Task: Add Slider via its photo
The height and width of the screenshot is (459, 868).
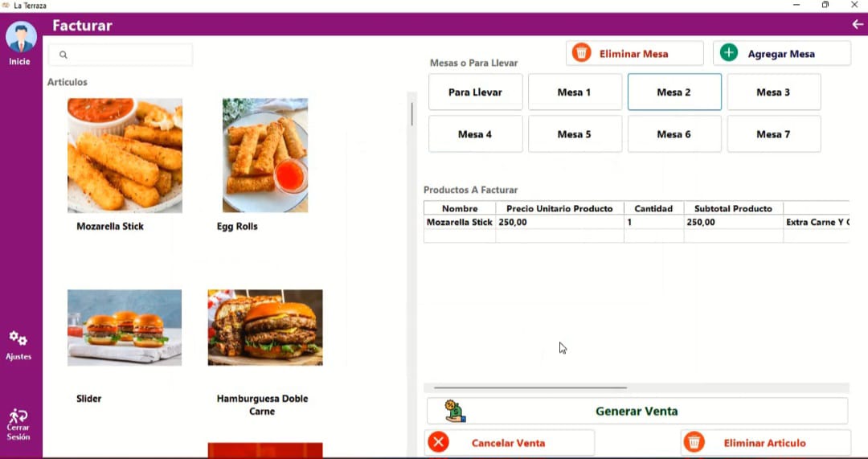Action: 125,328
